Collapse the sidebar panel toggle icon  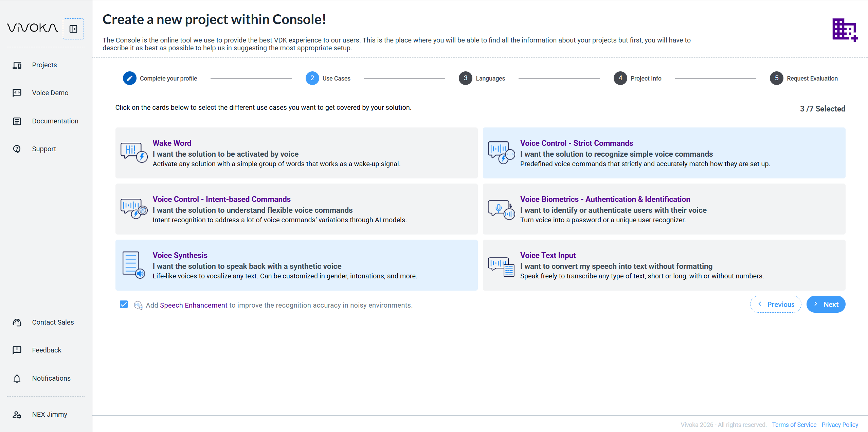pyautogui.click(x=73, y=29)
